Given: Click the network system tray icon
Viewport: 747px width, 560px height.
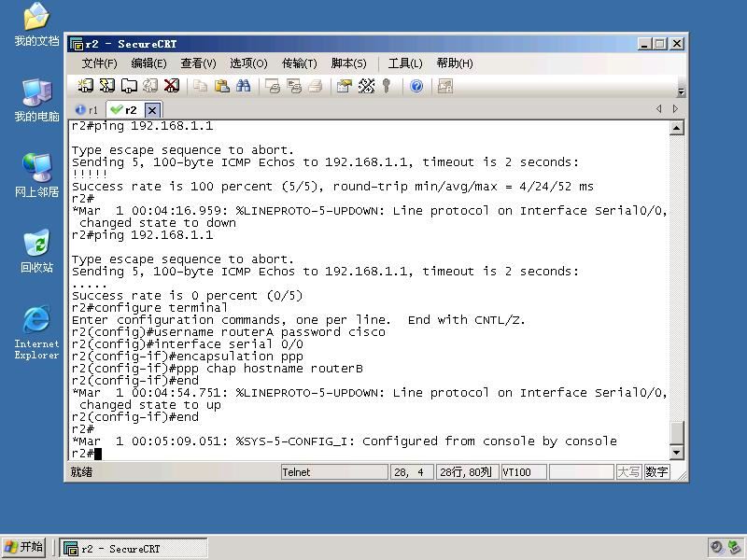Looking at the screenshot, I should [735, 548].
